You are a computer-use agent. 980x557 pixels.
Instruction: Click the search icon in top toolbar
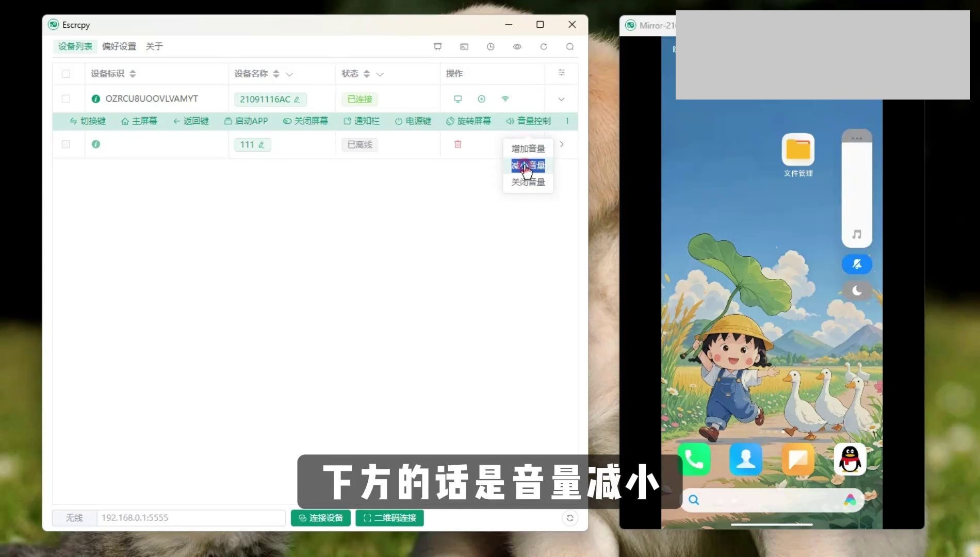(x=570, y=46)
